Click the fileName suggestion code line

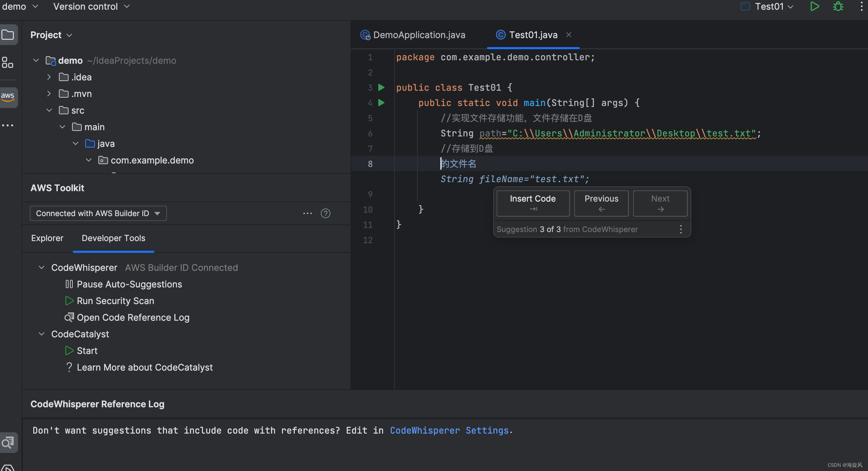(x=515, y=179)
